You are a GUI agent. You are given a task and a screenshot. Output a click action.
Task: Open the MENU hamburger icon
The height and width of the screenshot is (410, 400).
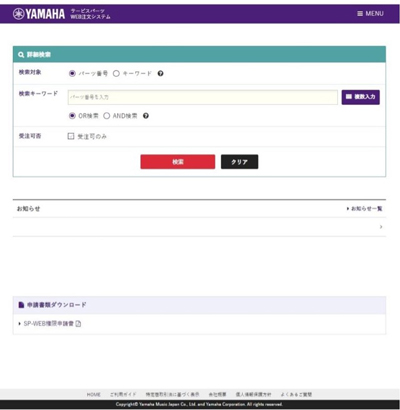tap(360, 14)
